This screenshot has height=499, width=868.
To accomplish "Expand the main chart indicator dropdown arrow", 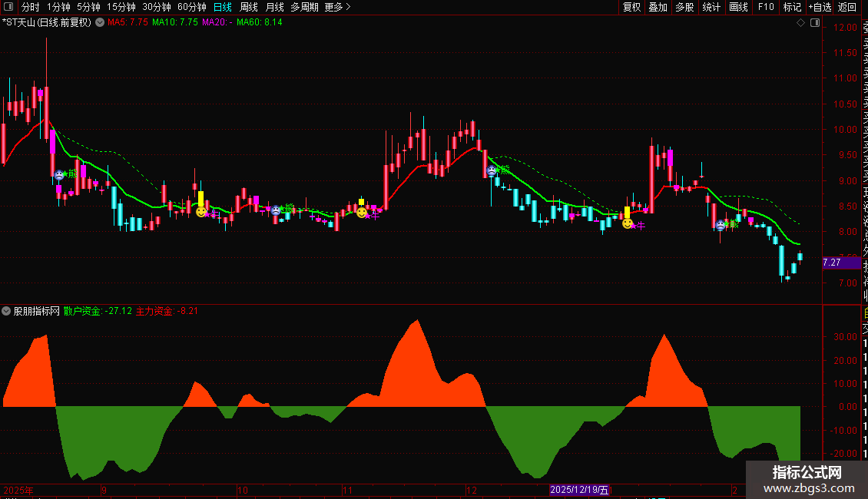I will [x=100, y=23].
